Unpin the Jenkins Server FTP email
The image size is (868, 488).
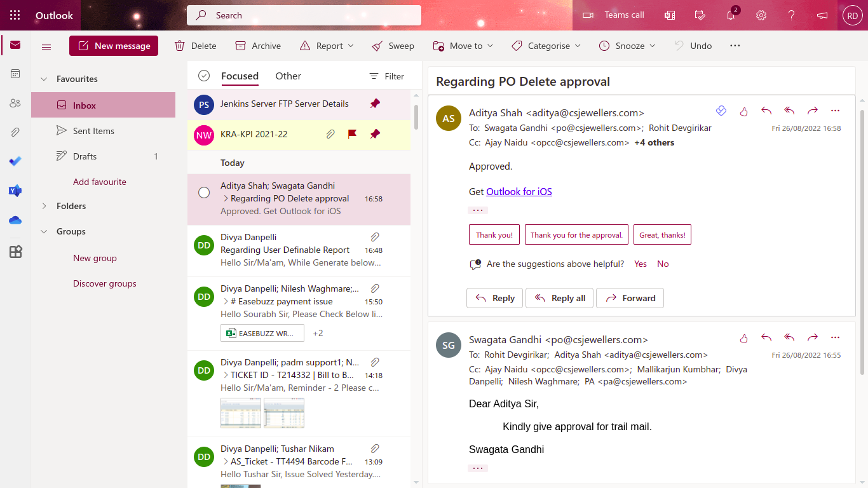pos(375,104)
